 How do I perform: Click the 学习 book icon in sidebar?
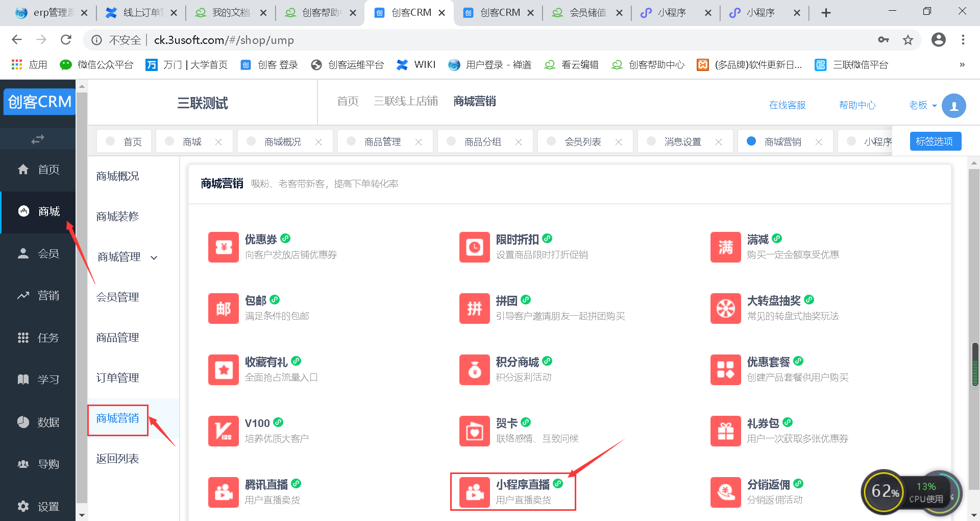tap(23, 380)
